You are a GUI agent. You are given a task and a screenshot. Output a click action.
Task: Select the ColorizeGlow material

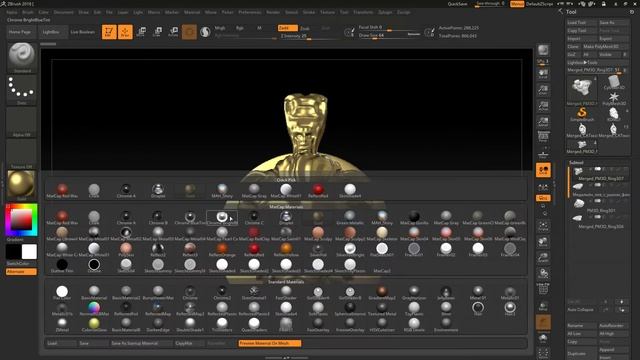click(94, 324)
